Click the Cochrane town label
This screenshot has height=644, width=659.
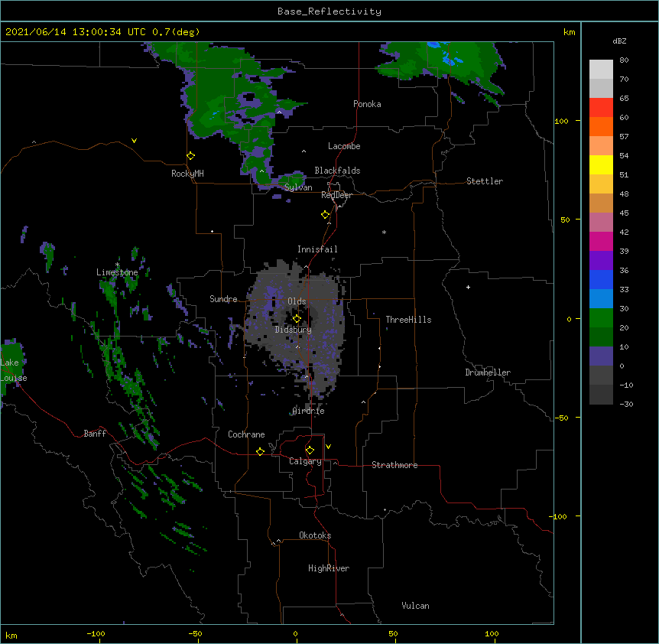tap(246, 434)
